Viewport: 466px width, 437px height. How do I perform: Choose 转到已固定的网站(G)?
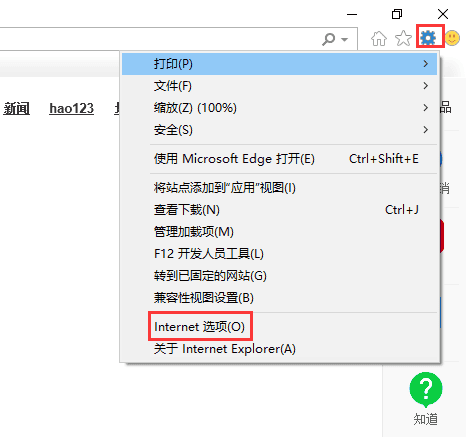(x=279, y=276)
